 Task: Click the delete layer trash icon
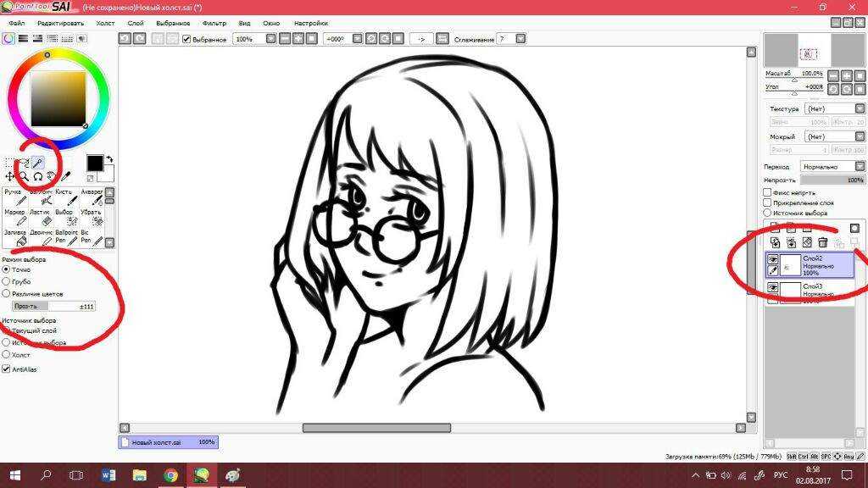tap(821, 242)
